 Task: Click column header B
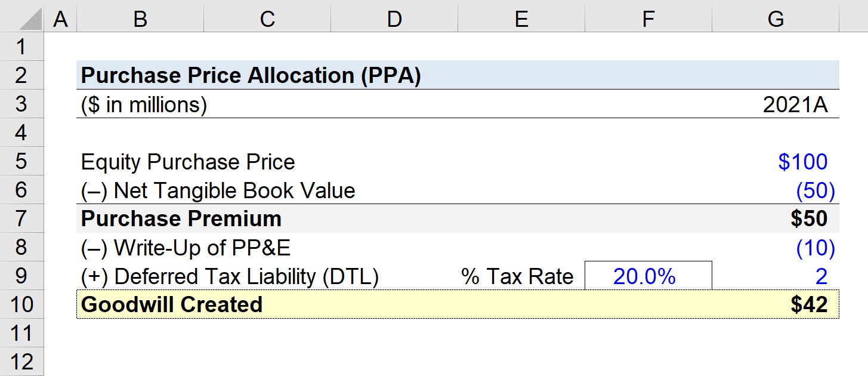pyautogui.click(x=139, y=19)
